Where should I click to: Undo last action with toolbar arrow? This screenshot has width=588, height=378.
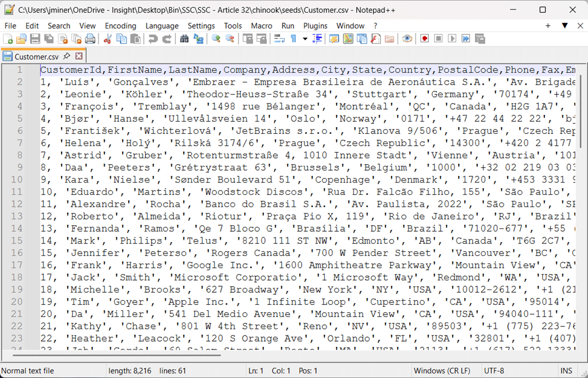point(153,39)
